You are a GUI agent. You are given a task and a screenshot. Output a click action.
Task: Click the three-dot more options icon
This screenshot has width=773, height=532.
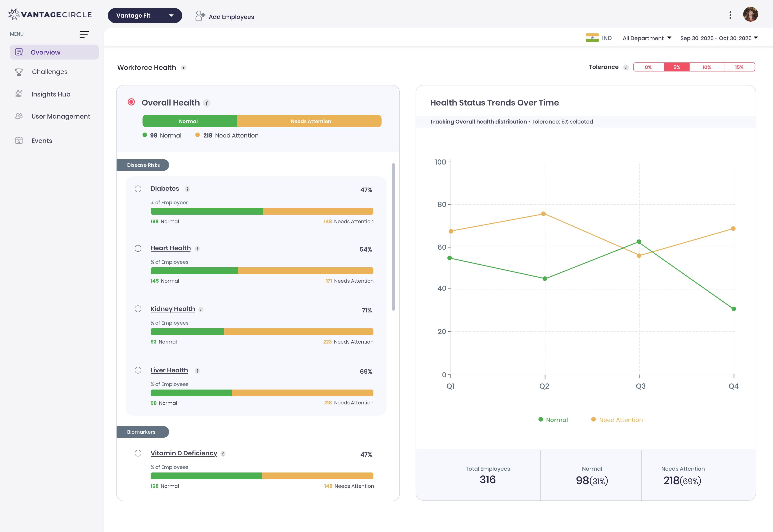click(x=730, y=15)
